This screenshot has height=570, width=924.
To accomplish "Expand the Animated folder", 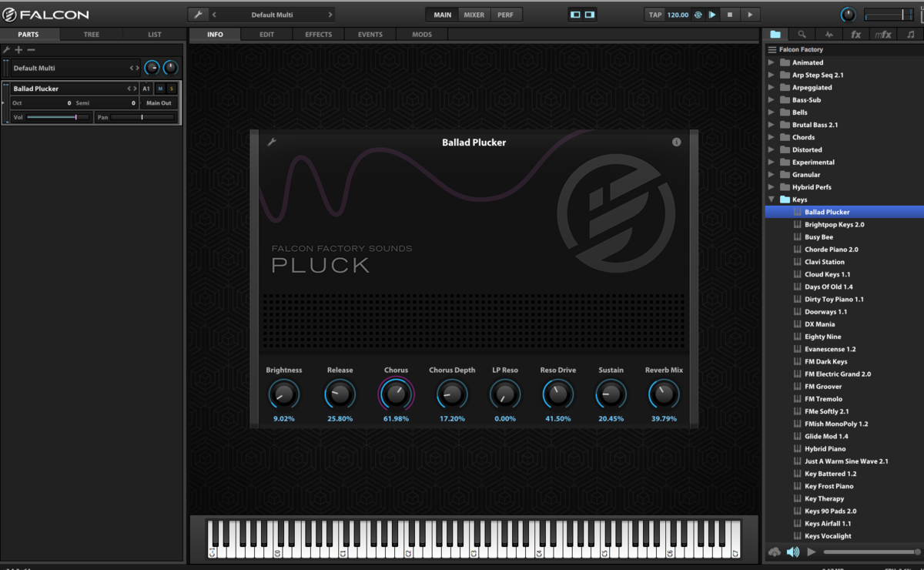I will (772, 62).
